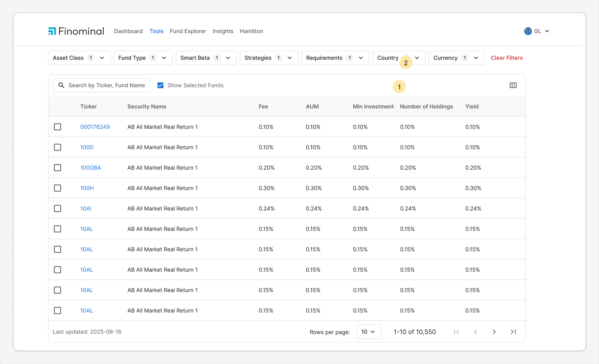Go to the first page
The image size is (599, 364).
(456, 332)
